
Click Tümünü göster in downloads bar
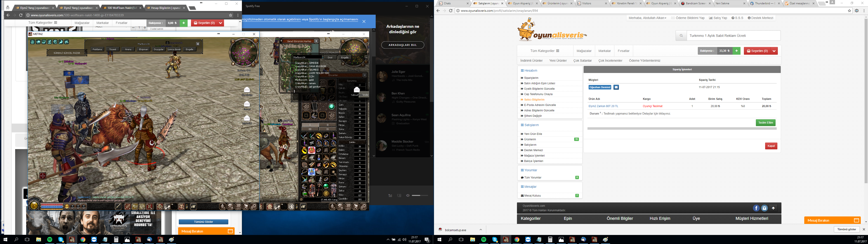pos(847,229)
